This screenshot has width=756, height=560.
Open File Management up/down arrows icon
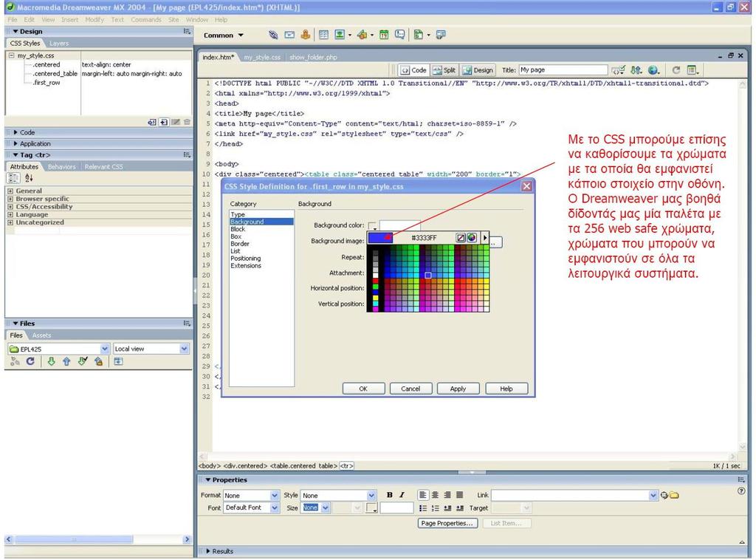click(636, 70)
